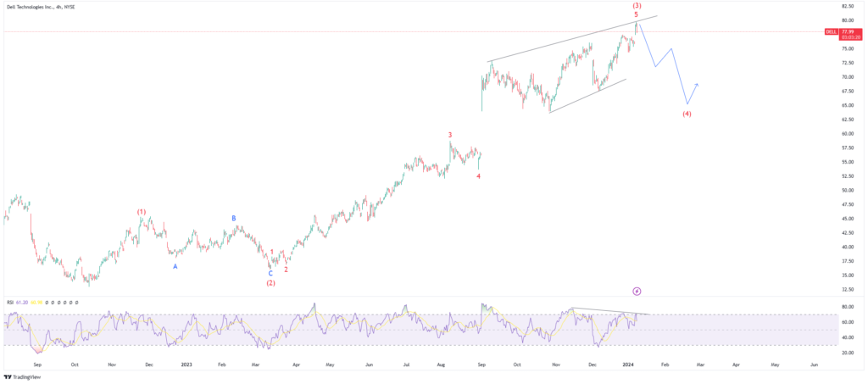
Task: Click the 50.00 price axis label
Action: (847, 191)
